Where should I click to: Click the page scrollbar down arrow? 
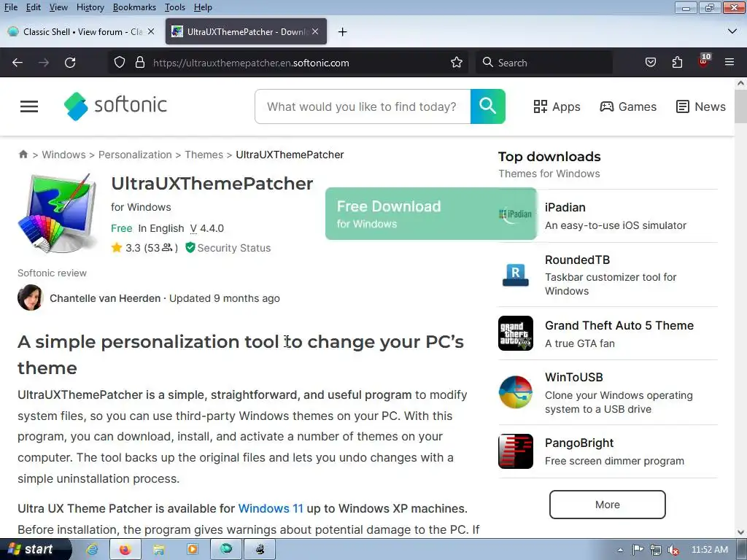pos(740,532)
